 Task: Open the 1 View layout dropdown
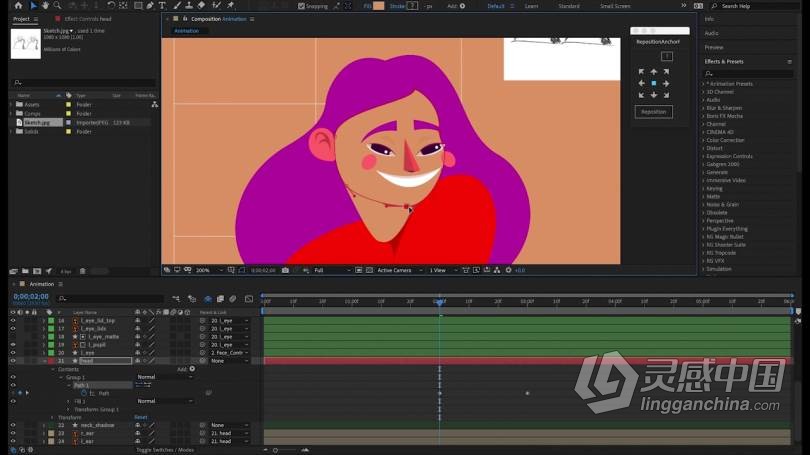pos(443,270)
